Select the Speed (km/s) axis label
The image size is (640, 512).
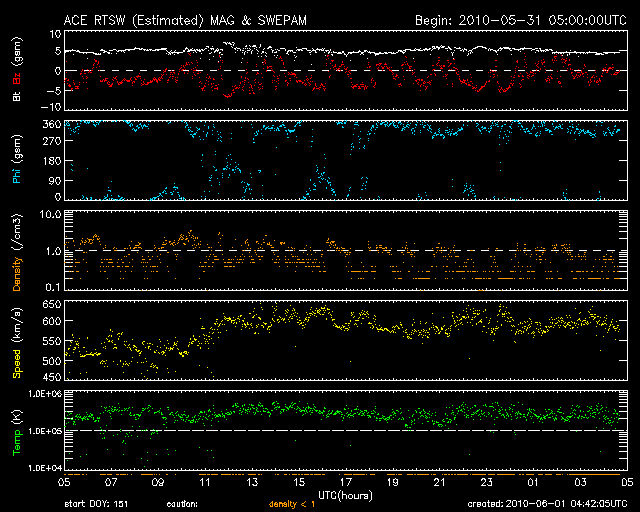[x=16, y=342]
